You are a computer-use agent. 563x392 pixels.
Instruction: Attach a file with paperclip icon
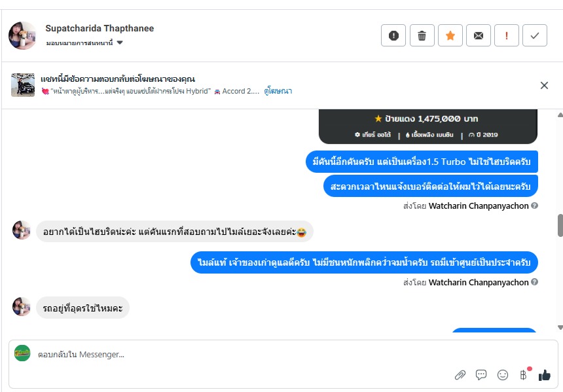coord(460,375)
